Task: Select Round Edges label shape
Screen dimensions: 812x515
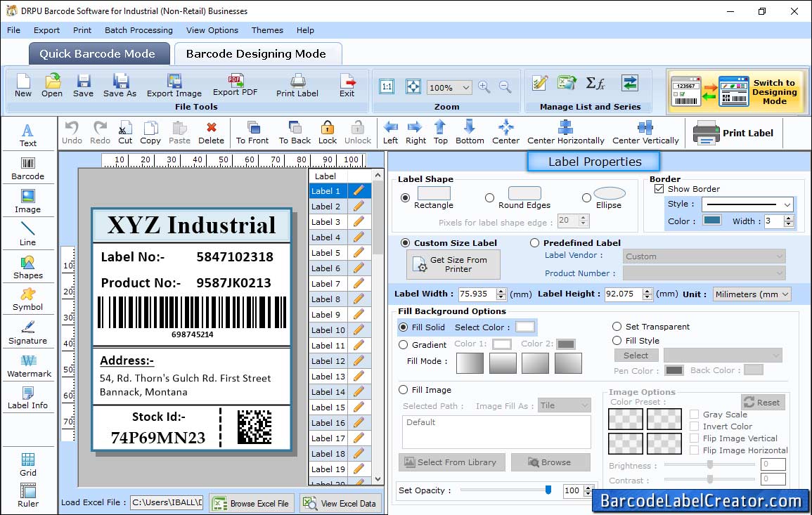Action: 489,197
